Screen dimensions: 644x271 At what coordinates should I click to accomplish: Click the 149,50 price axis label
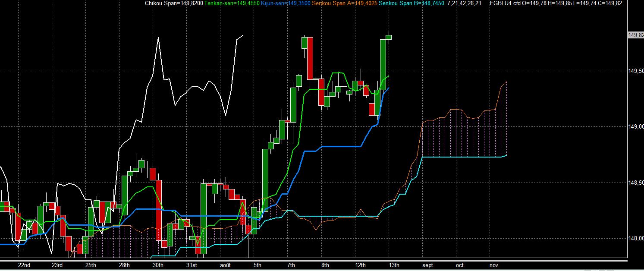(636, 71)
